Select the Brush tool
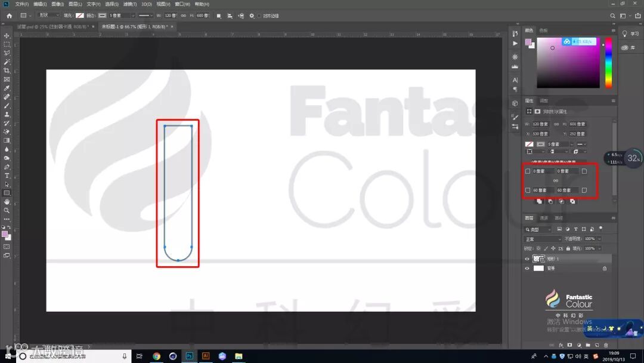The image size is (644, 363). [x=7, y=106]
